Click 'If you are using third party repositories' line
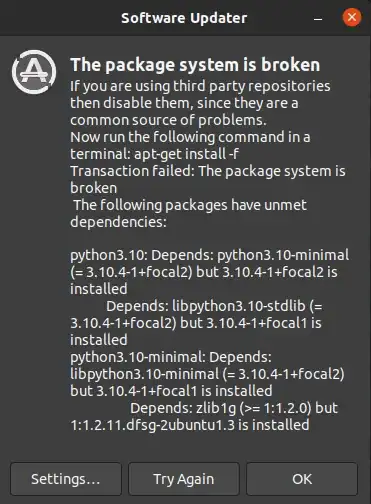Screen dimensions: 371x504 pyautogui.click(x=200, y=86)
